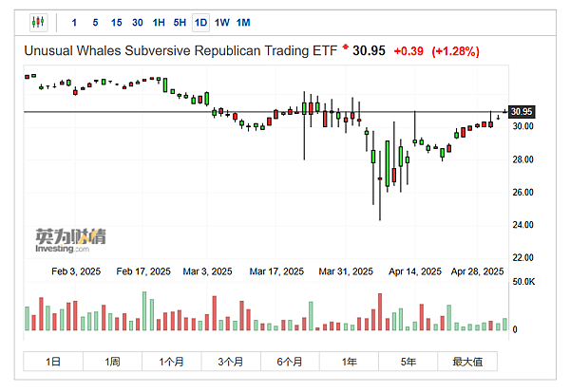
Task: Choose the 1M monthly interval
Action: tap(243, 23)
